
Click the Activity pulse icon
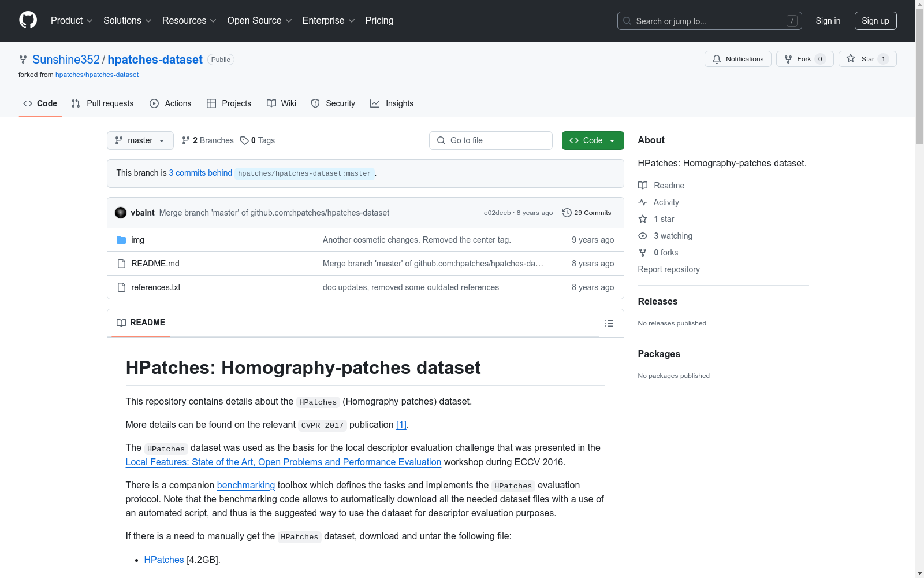point(643,202)
